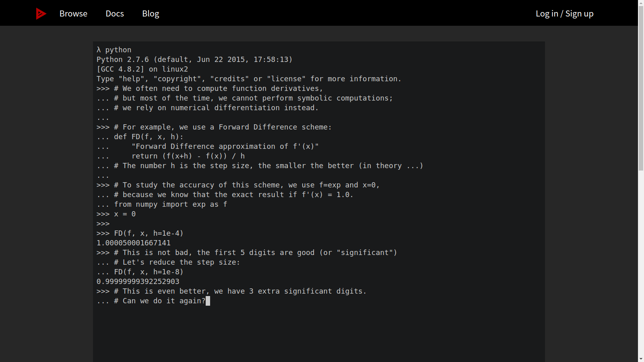Click the scrollbar down arrow
The width and height of the screenshot is (644, 362).
pyautogui.click(x=641, y=359)
